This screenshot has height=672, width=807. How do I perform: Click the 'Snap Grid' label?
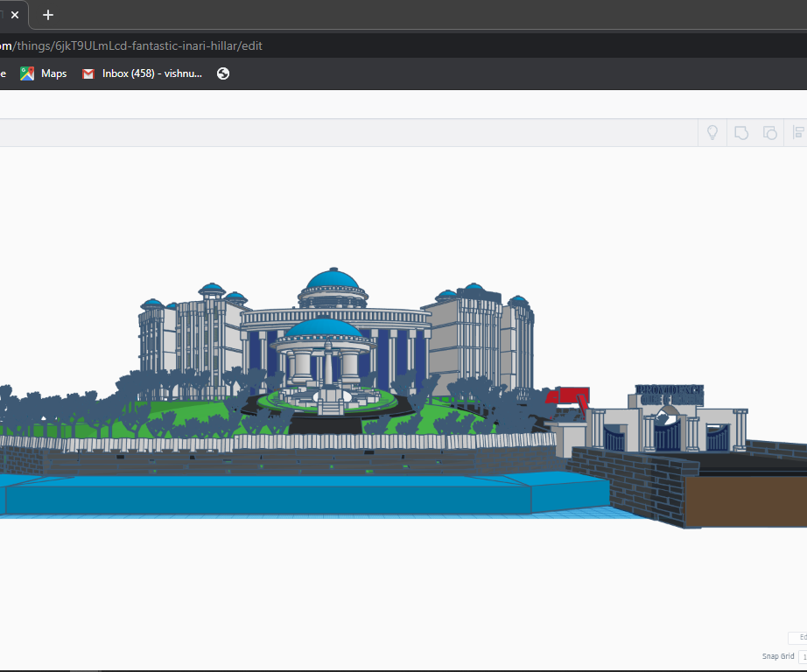(777, 656)
